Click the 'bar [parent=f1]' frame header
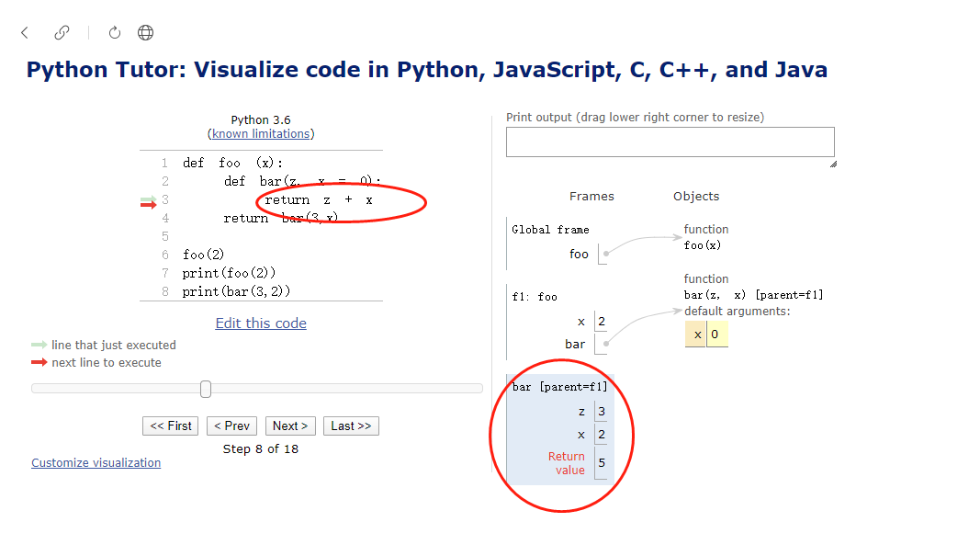Screen dimensions: 980x556 click(x=559, y=387)
